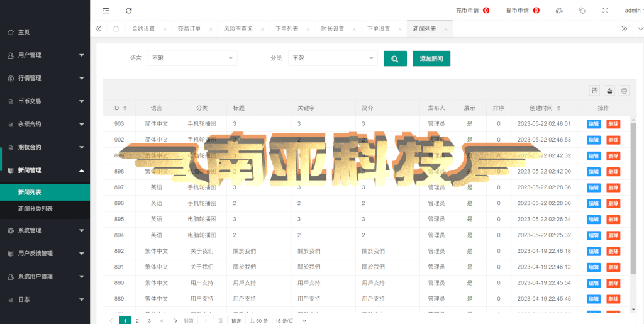This screenshot has width=644, height=324.
Task: Select 新闻分类列表 in the sidebar
Action: pos(45,209)
